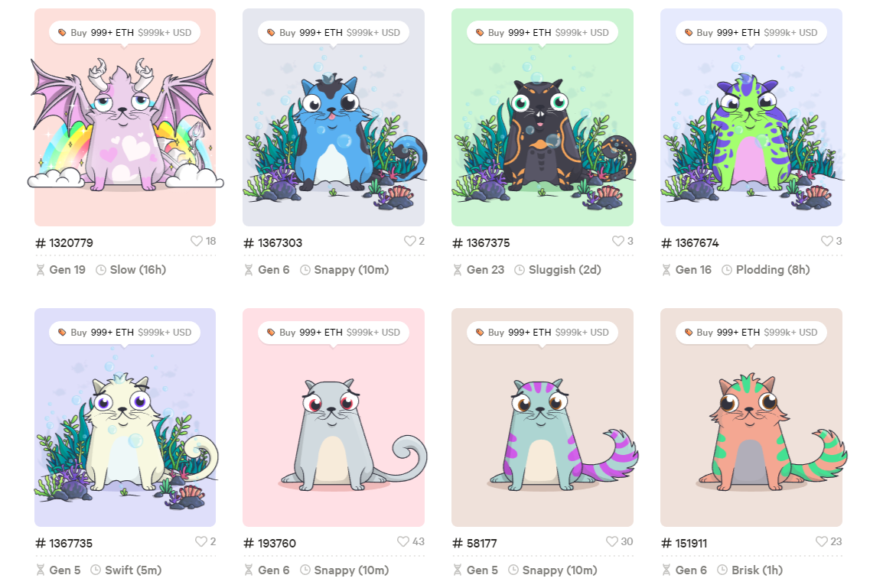Buy the green and purple kitty #1367674
Viewport: 896px width, 588px height.
751,33
